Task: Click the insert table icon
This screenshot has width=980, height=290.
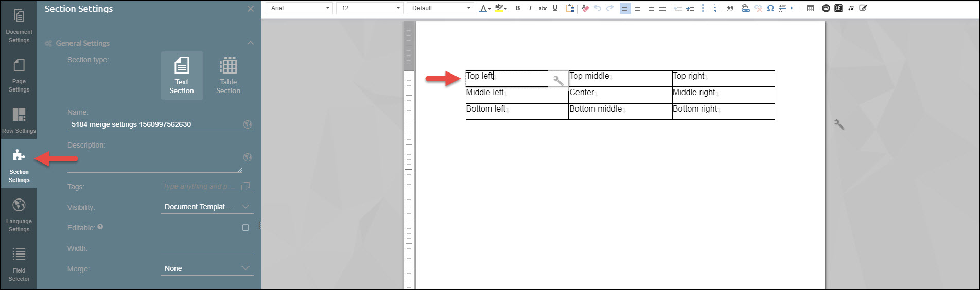Action: (810, 8)
